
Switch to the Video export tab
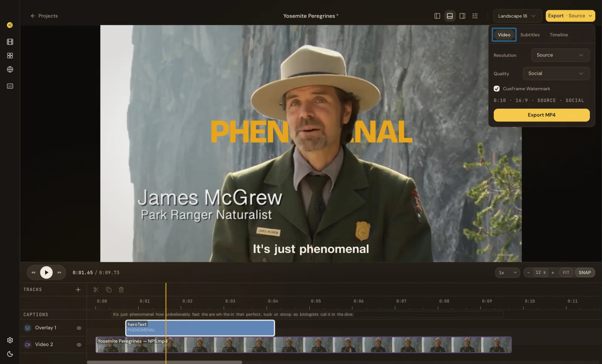[504, 35]
